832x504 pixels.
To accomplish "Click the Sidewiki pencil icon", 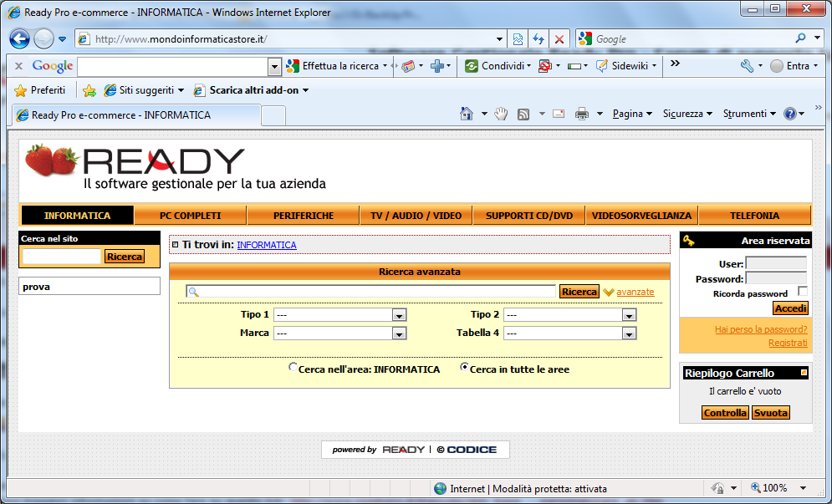I will tap(602, 66).
